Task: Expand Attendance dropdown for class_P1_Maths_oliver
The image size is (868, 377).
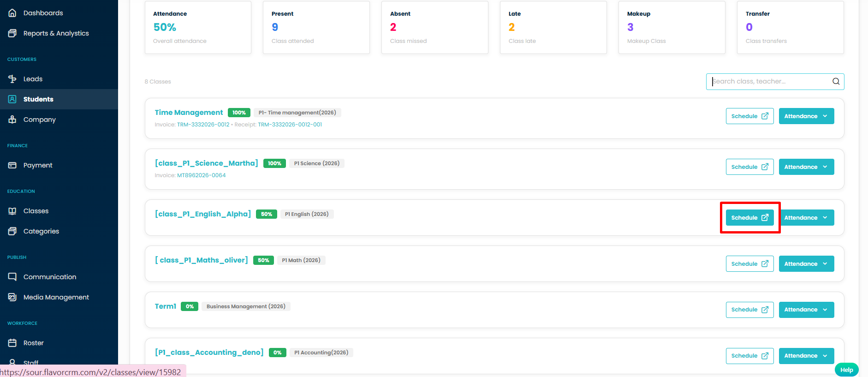Action: click(806, 264)
